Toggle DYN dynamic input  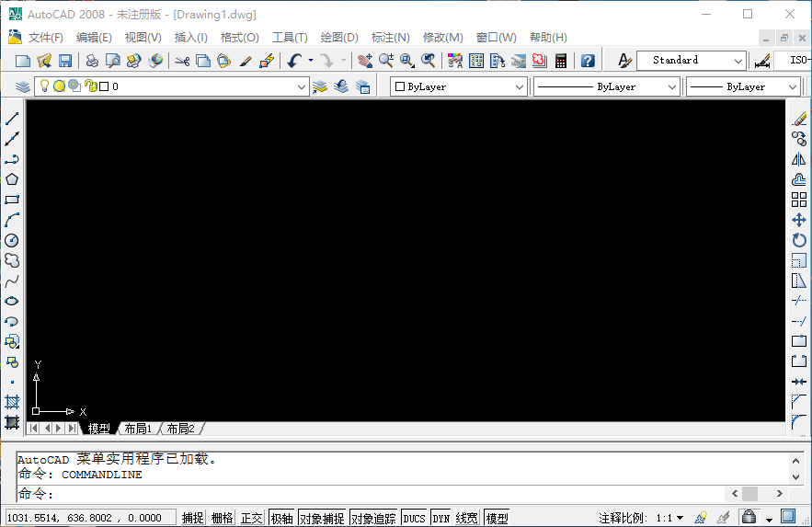(440, 518)
